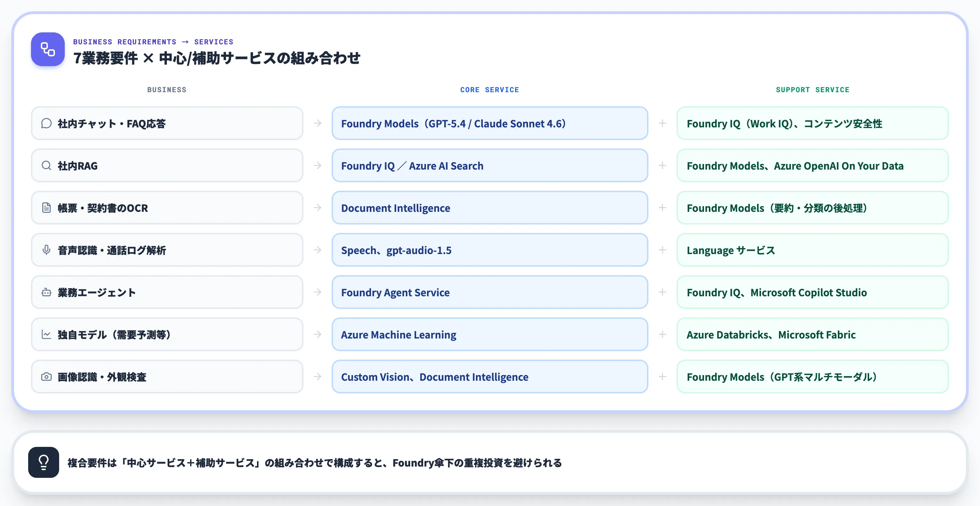Screen dimensions: 980x506
Task: Click the SUPPORT SERVICE column header
Action: [x=812, y=90]
